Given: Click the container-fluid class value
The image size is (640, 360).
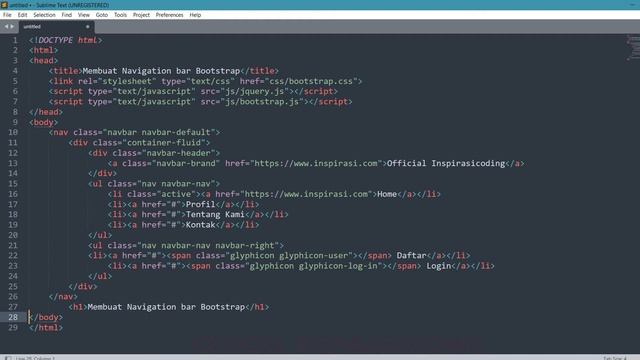Looking at the screenshot, I should pyautogui.click(x=164, y=142).
